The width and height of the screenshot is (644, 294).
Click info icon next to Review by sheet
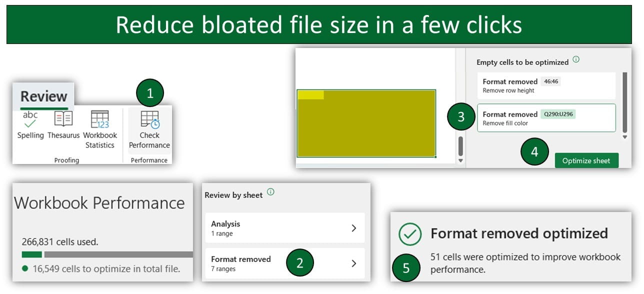click(270, 192)
